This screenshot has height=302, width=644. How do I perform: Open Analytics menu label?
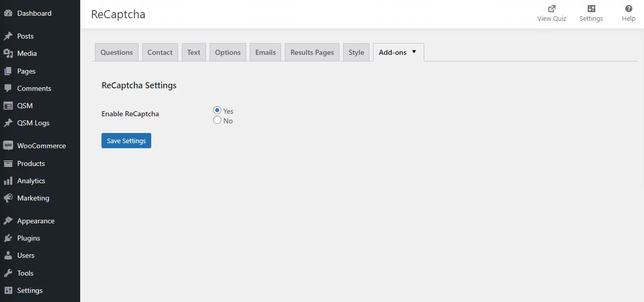pos(31,181)
